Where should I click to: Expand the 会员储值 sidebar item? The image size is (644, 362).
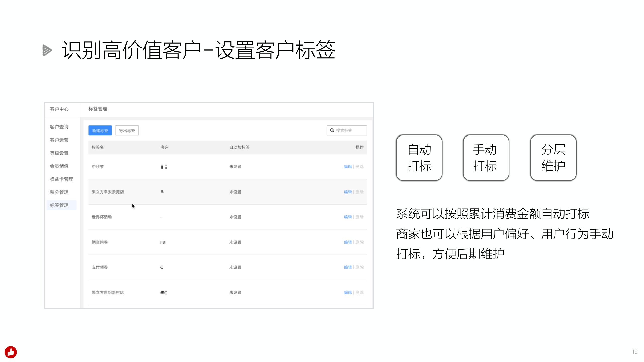[x=60, y=166]
